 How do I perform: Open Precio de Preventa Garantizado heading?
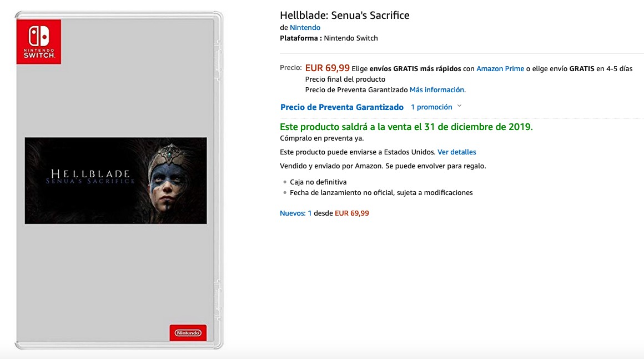[342, 107]
